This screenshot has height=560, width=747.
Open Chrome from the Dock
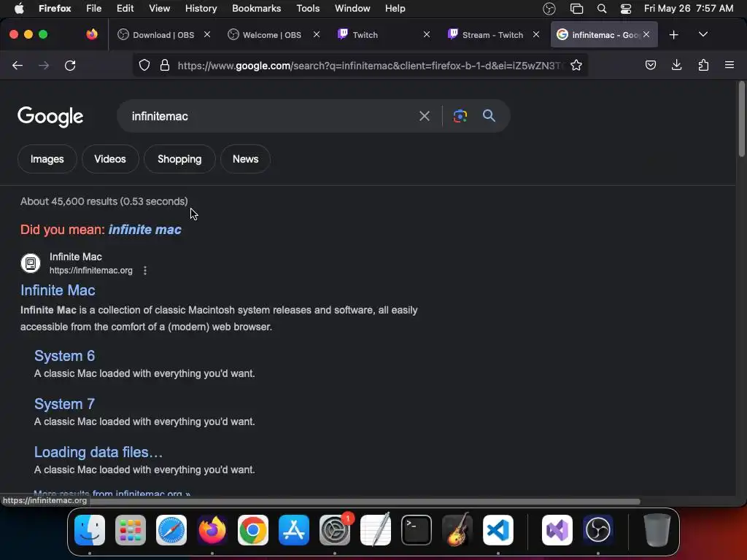click(x=253, y=530)
